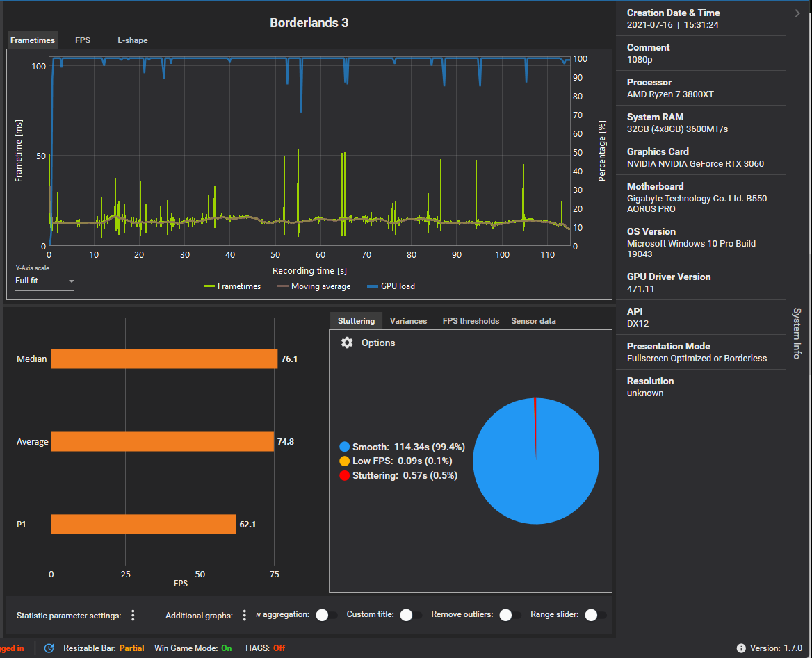
Task: Collapse System Info panel with chevron arrow
Action: (x=797, y=13)
